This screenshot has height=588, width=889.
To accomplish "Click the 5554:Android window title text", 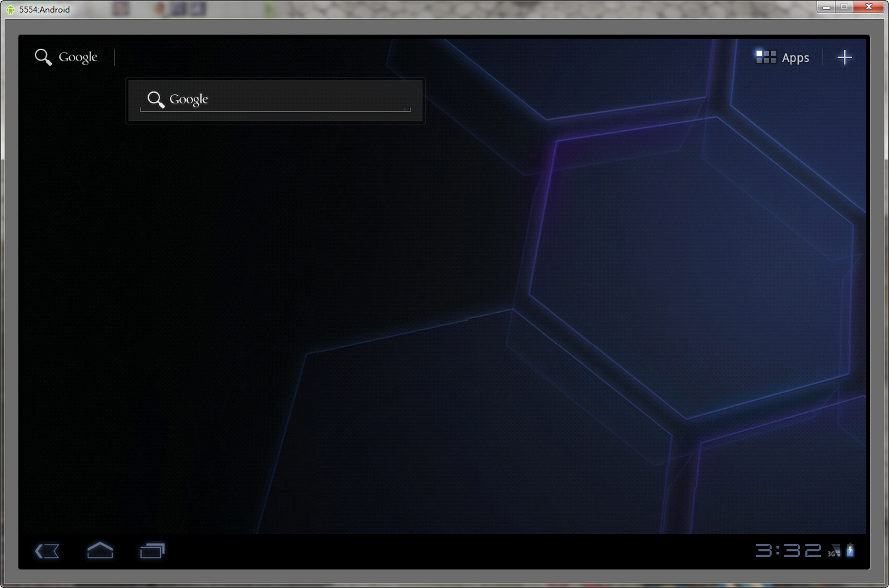I will tap(45, 9).
